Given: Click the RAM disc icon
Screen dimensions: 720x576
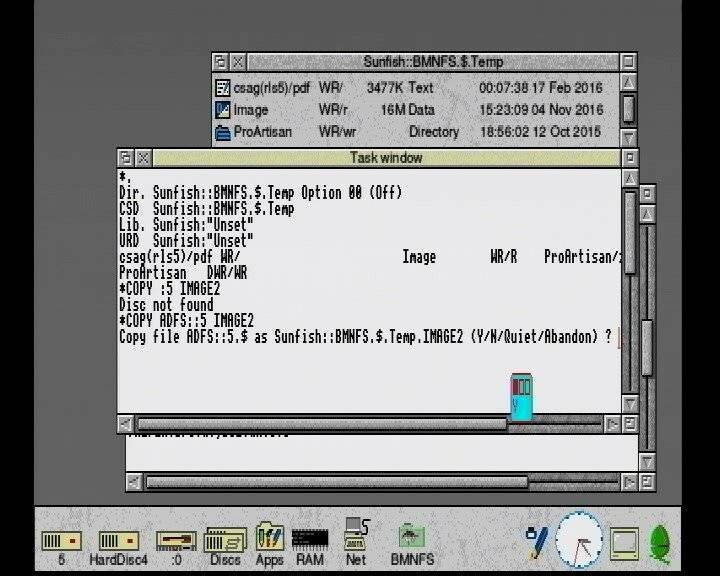Looking at the screenshot, I should (x=310, y=540).
